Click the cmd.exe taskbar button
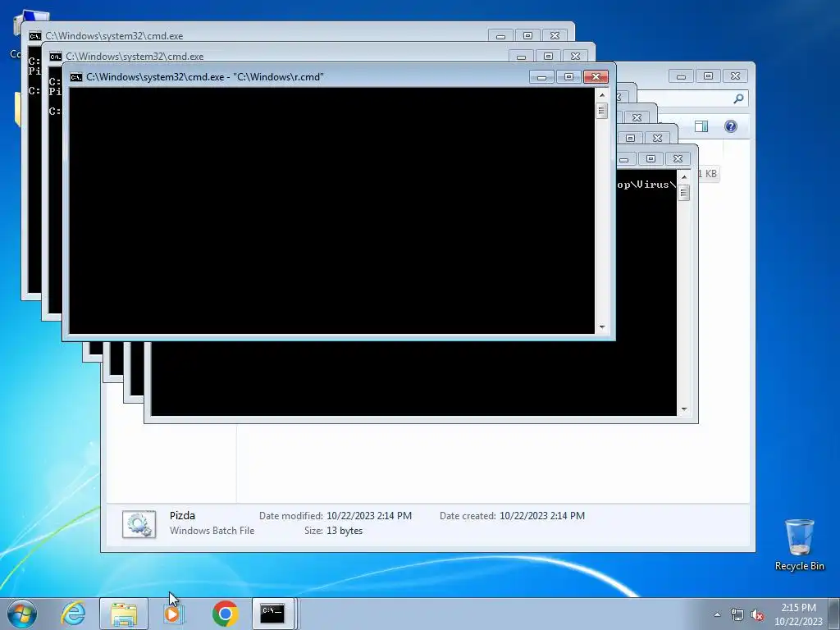The image size is (840, 630). (272, 614)
